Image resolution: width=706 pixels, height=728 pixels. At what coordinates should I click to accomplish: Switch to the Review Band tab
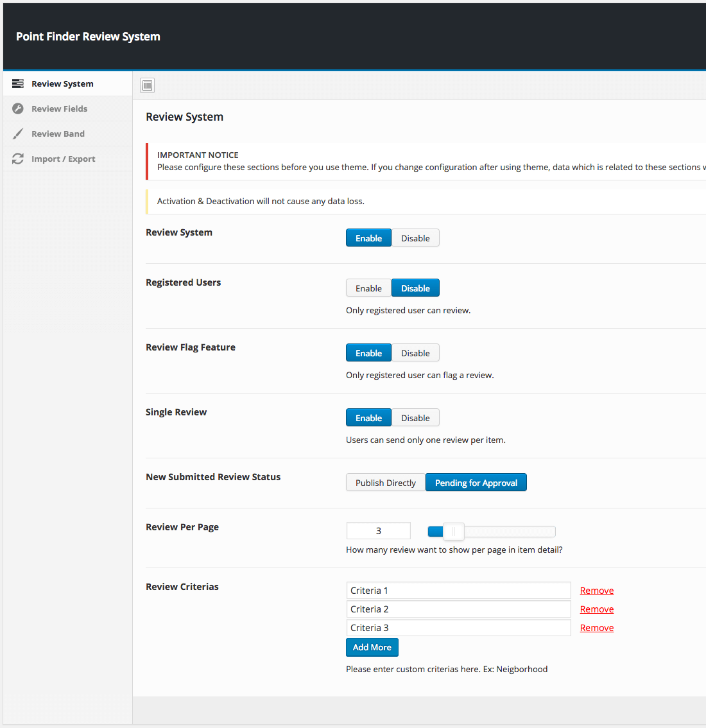click(x=58, y=134)
